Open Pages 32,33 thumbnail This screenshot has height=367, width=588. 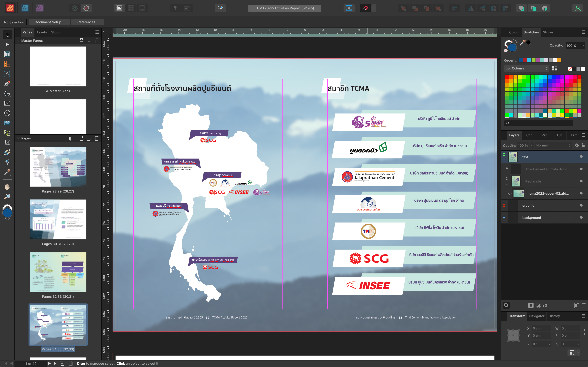(x=58, y=272)
